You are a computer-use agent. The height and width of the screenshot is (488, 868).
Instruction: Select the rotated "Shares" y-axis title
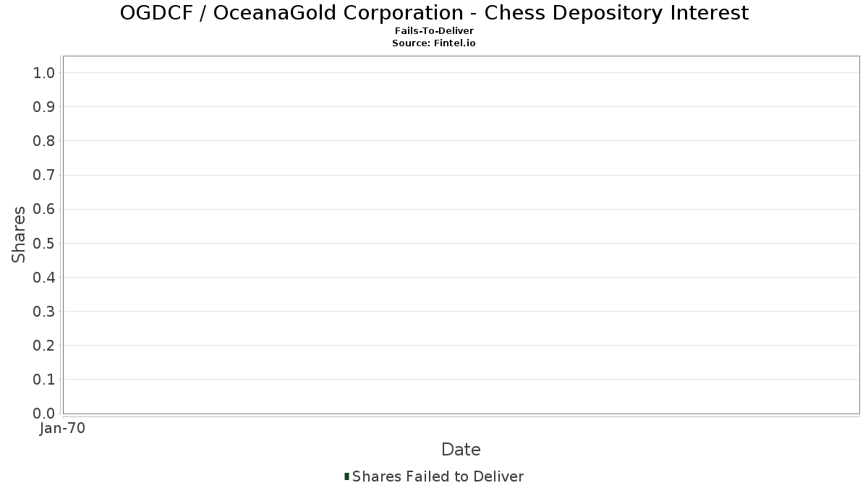pyautogui.click(x=19, y=235)
